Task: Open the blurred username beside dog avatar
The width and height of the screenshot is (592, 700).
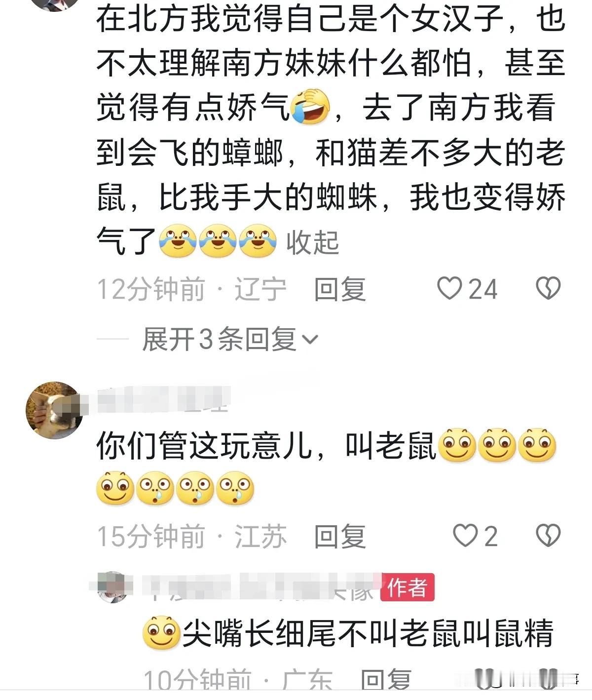Action: tap(163, 399)
